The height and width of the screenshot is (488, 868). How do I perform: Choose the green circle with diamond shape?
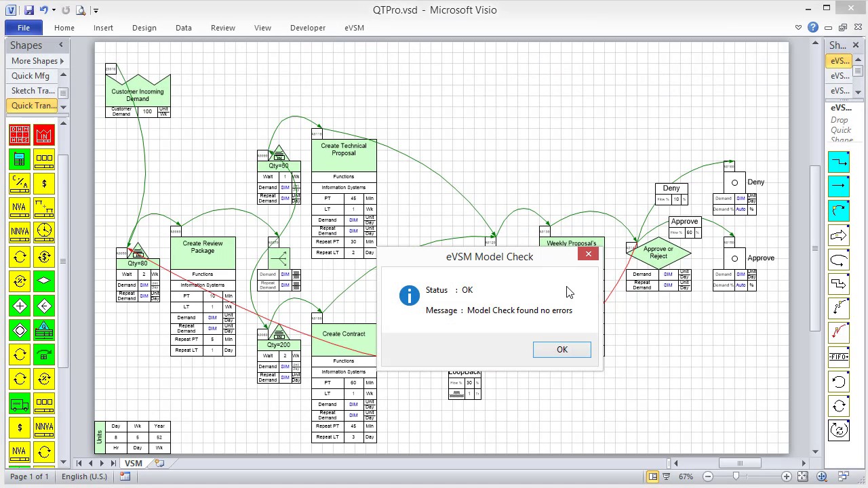point(20,330)
